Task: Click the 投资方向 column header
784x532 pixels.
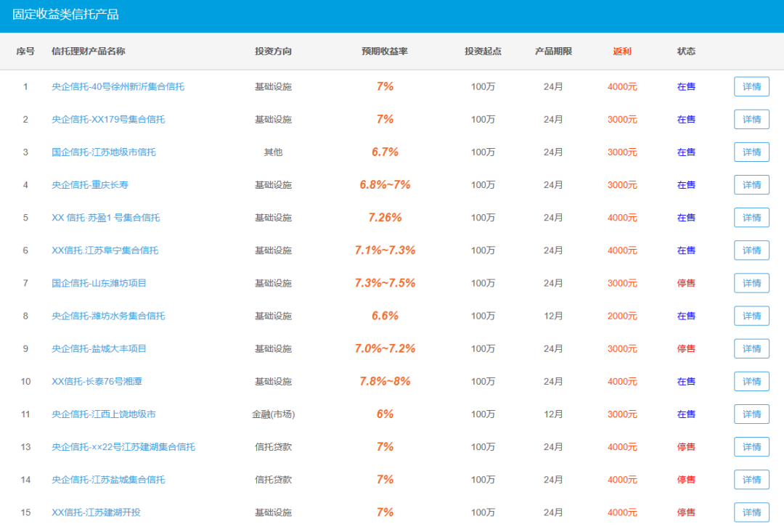Action: pos(273,51)
